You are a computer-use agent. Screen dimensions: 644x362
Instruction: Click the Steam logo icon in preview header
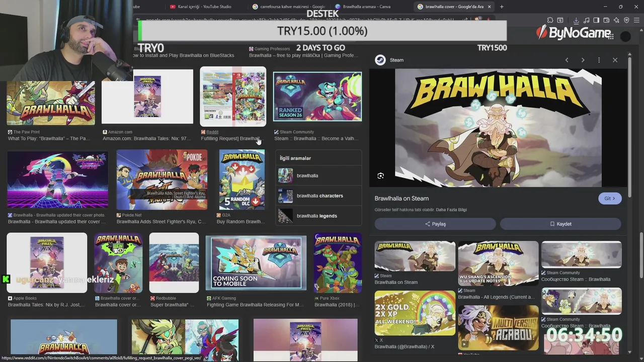click(380, 60)
